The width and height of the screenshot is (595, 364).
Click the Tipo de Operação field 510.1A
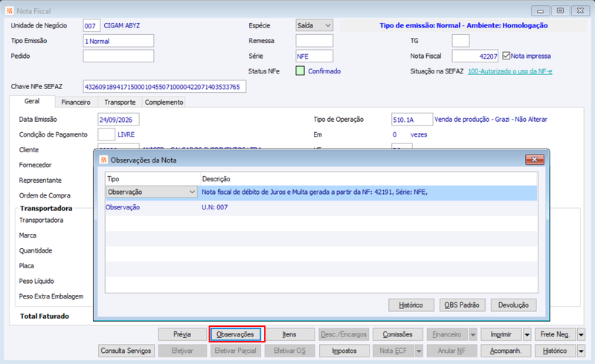click(412, 120)
